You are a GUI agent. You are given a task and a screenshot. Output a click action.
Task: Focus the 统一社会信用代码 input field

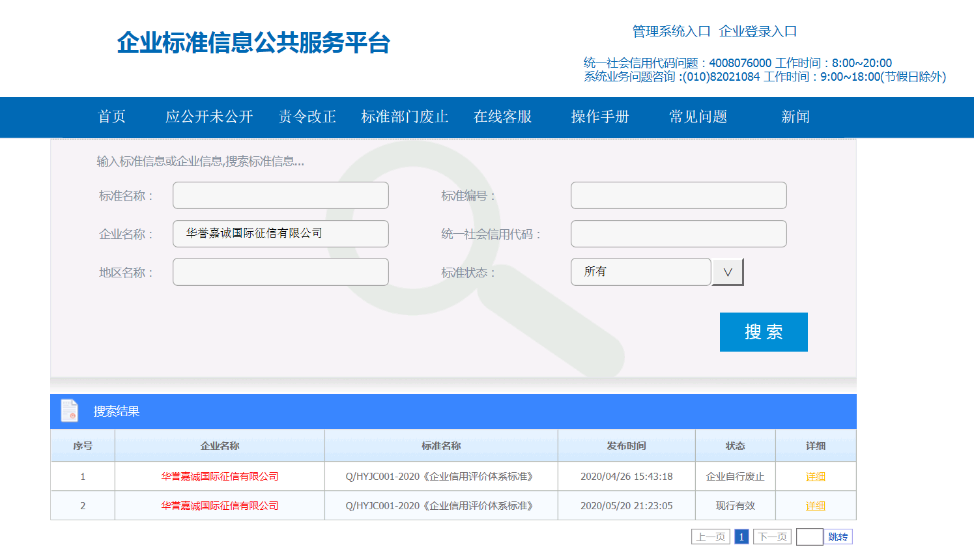(678, 234)
